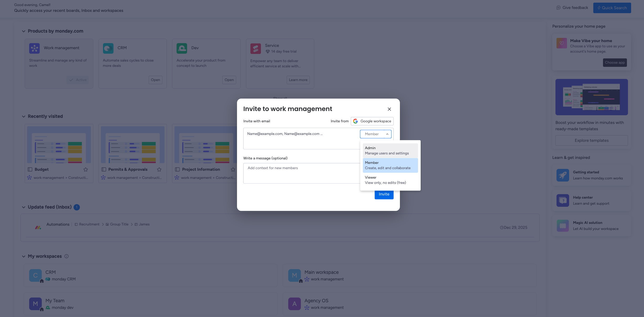Select Admin role from dropdown list

coord(390,150)
